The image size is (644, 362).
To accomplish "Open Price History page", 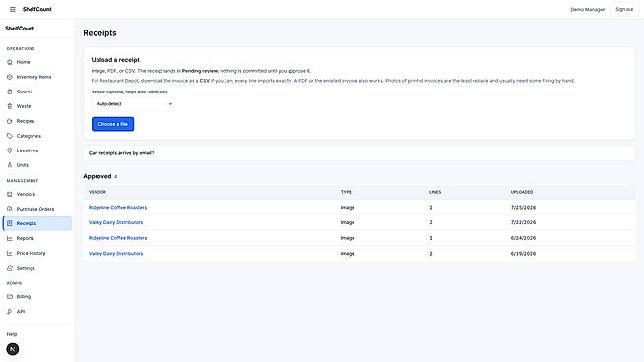I will [37, 253].
